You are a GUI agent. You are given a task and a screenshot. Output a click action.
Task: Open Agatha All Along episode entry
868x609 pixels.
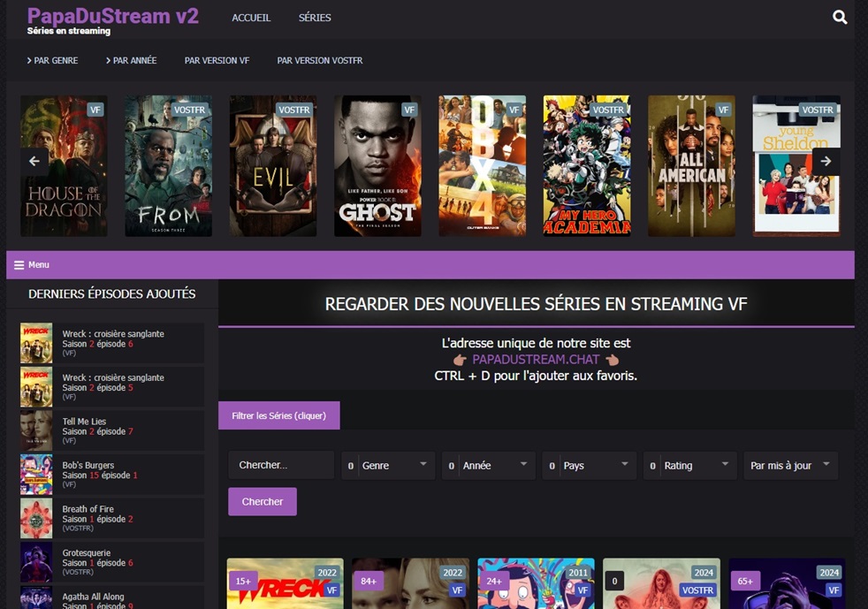click(112, 598)
